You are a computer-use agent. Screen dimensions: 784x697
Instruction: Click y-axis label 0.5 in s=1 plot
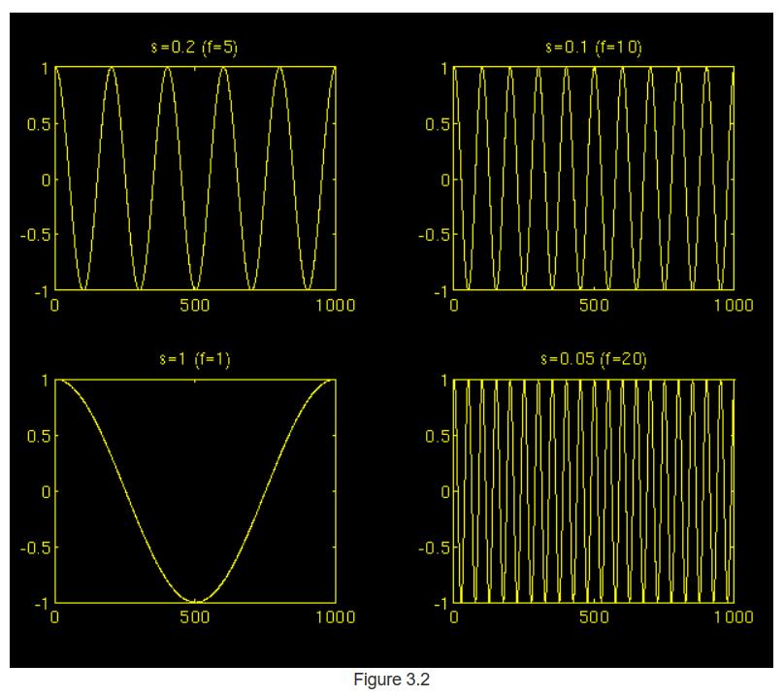(x=39, y=436)
